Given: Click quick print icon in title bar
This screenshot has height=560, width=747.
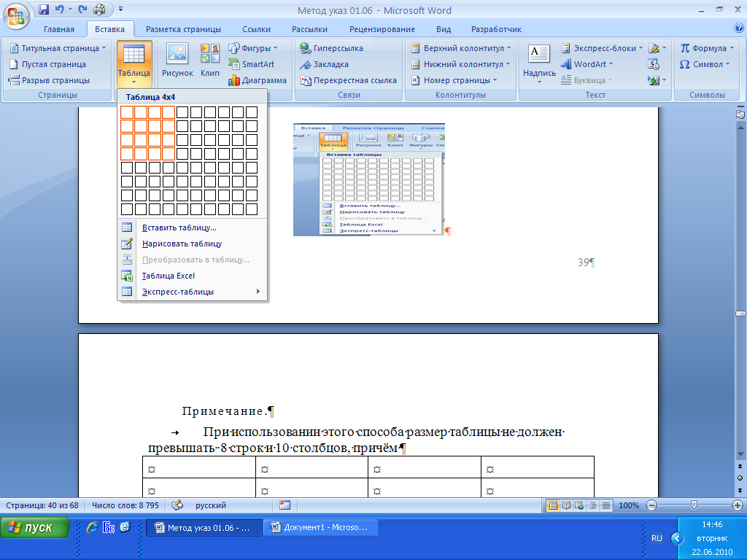Looking at the screenshot, I should (99, 9).
